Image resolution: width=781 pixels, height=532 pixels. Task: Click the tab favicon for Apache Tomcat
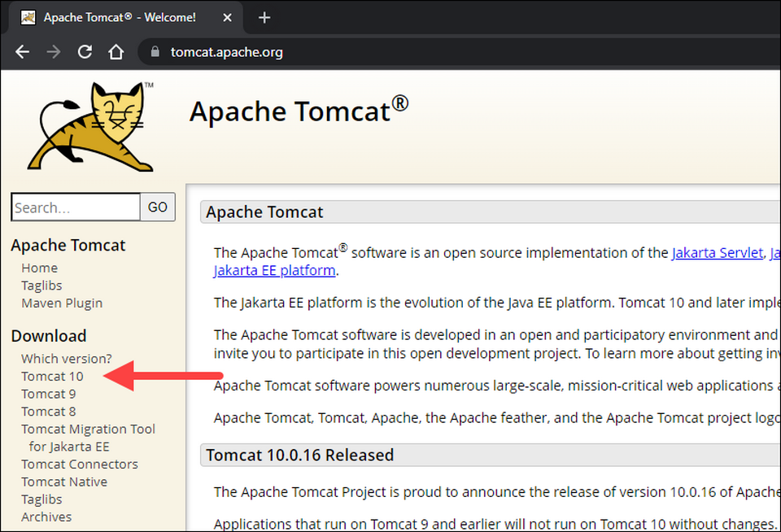(28, 17)
